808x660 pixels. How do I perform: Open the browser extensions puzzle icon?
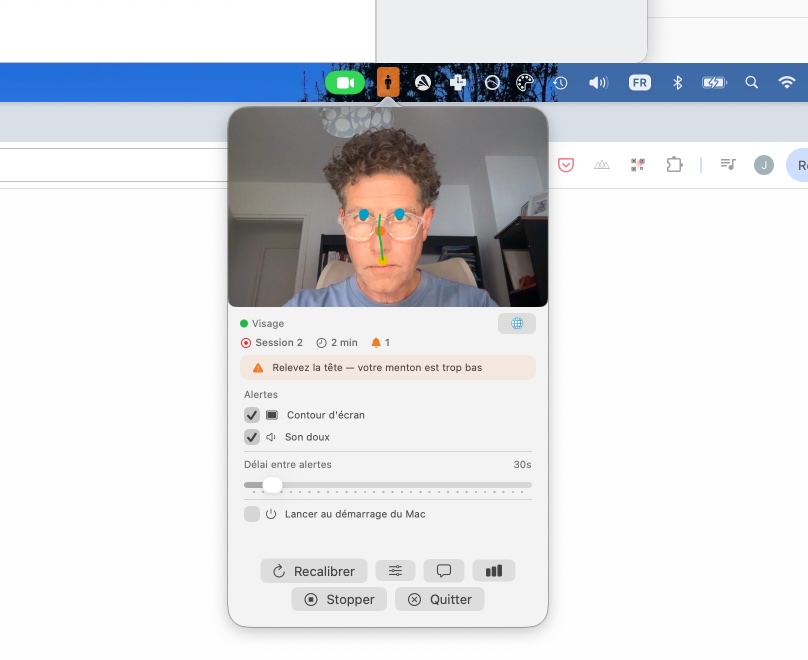(x=674, y=165)
